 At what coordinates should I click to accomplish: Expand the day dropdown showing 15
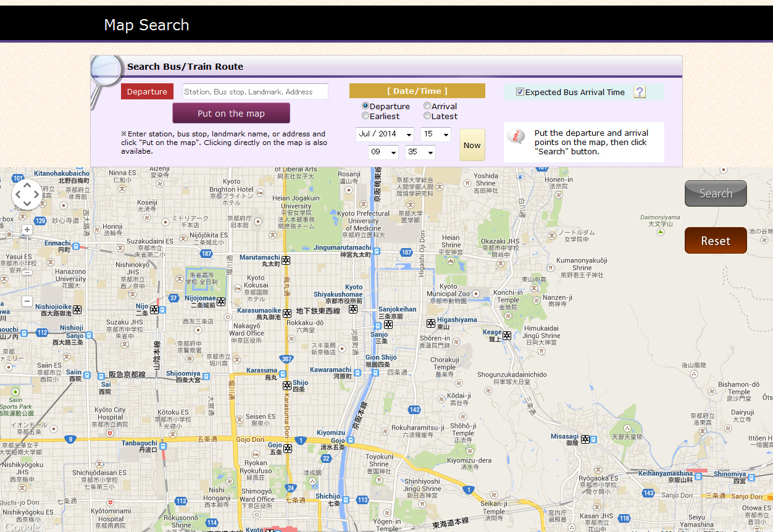436,135
